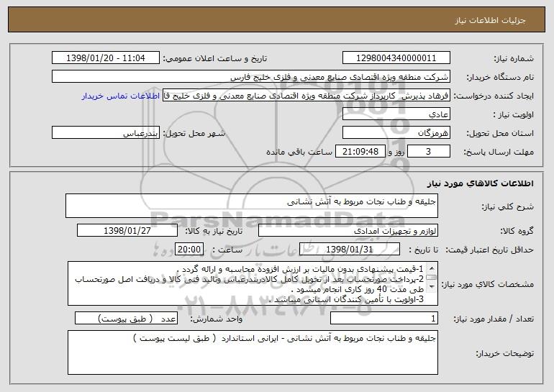Click the مهلت ارسال پاسخ label
The image size is (554, 392).
[499, 152]
